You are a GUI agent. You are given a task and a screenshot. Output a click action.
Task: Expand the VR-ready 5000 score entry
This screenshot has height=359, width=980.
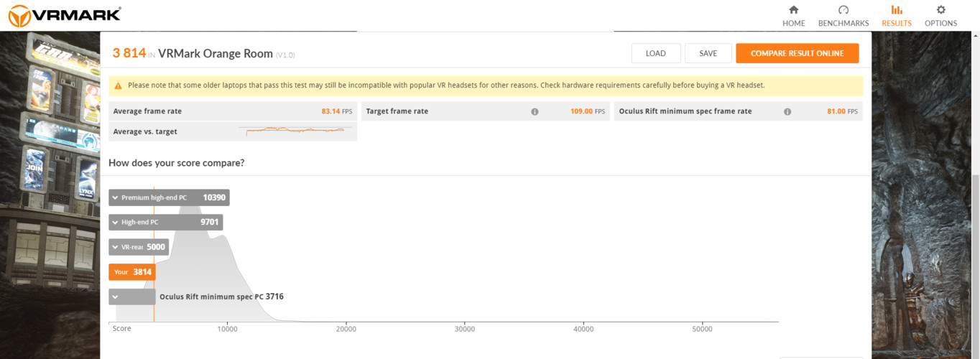pyautogui.click(x=115, y=247)
